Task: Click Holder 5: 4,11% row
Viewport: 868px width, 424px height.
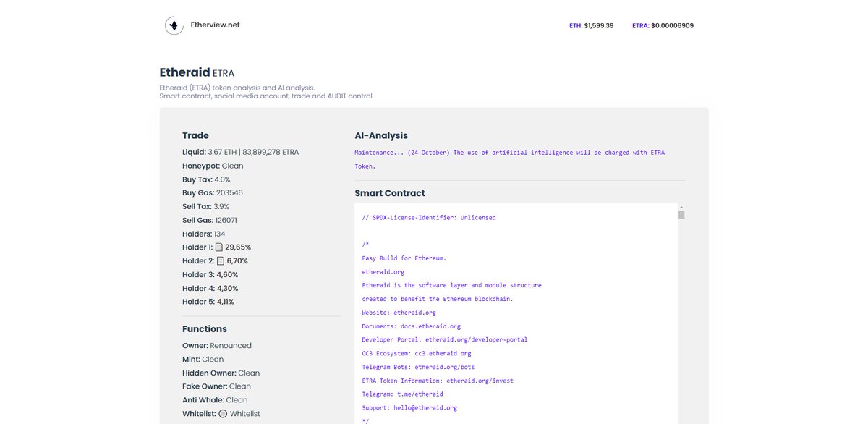Action: point(208,302)
